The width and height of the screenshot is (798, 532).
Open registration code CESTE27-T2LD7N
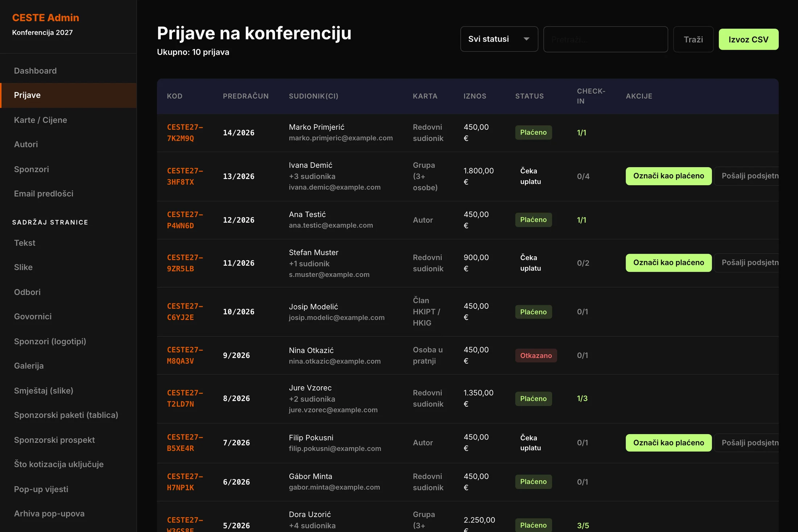pos(185,398)
